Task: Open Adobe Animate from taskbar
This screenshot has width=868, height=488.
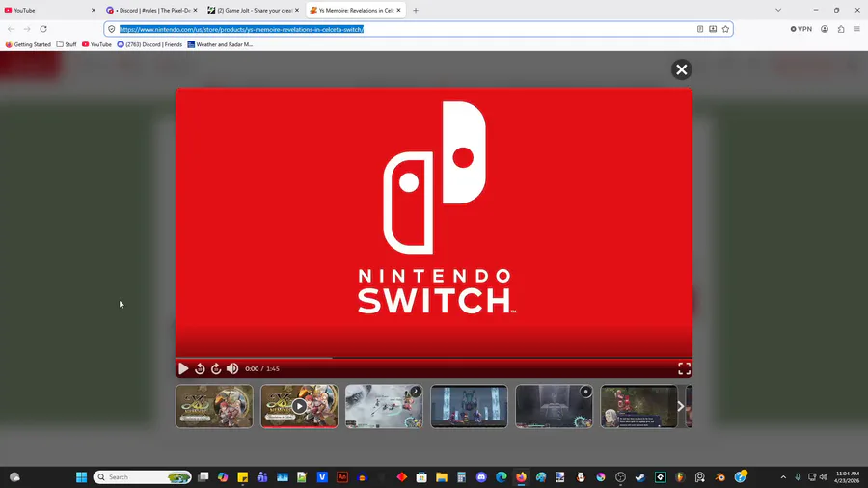Action: [342, 477]
